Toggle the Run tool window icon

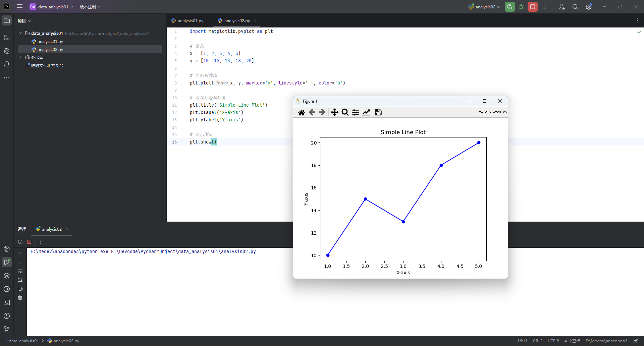click(x=7, y=262)
